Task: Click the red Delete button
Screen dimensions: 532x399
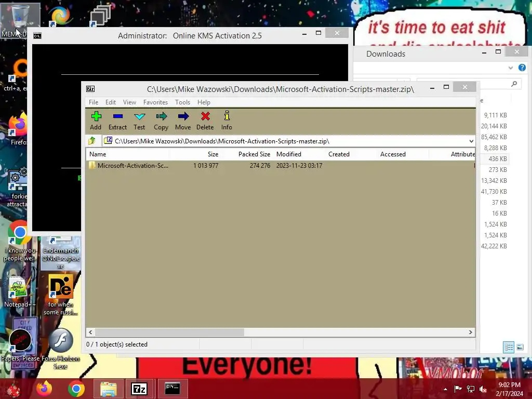Action: [x=205, y=121]
